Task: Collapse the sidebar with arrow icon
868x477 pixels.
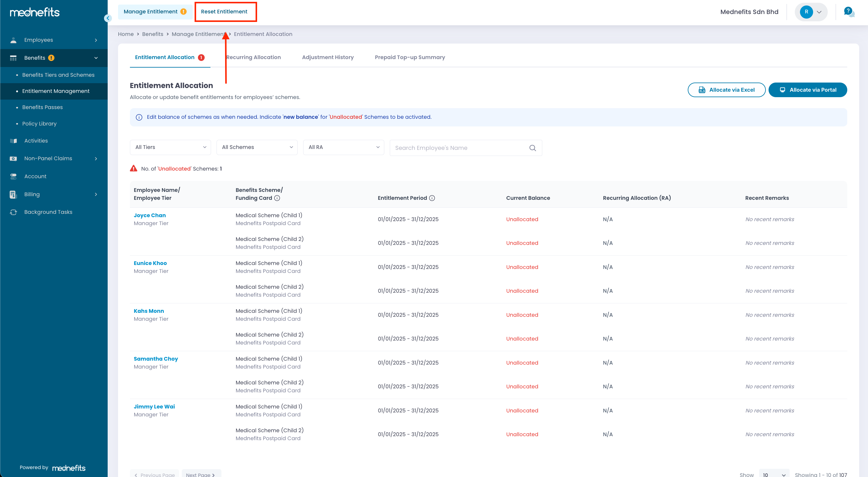Action: click(x=108, y=18)
